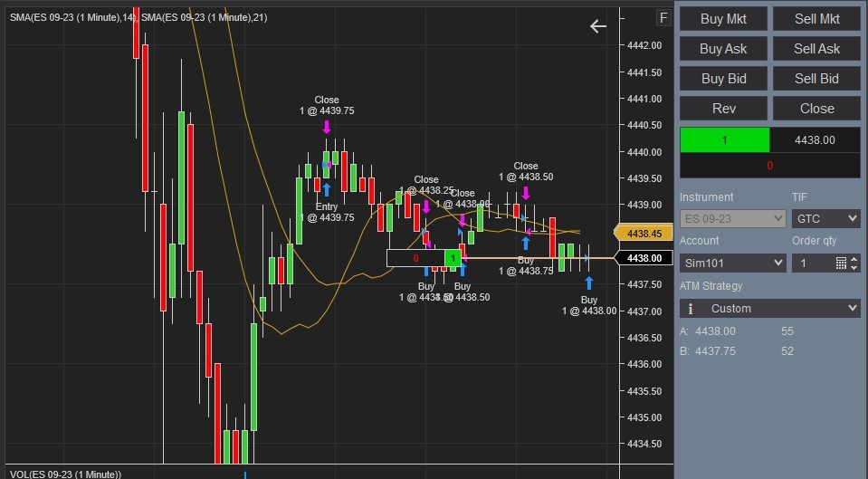Click the green position quantity box in panel
Image resolution: width=868 pixels, height=479 pixels.
(x=725, y=140)
